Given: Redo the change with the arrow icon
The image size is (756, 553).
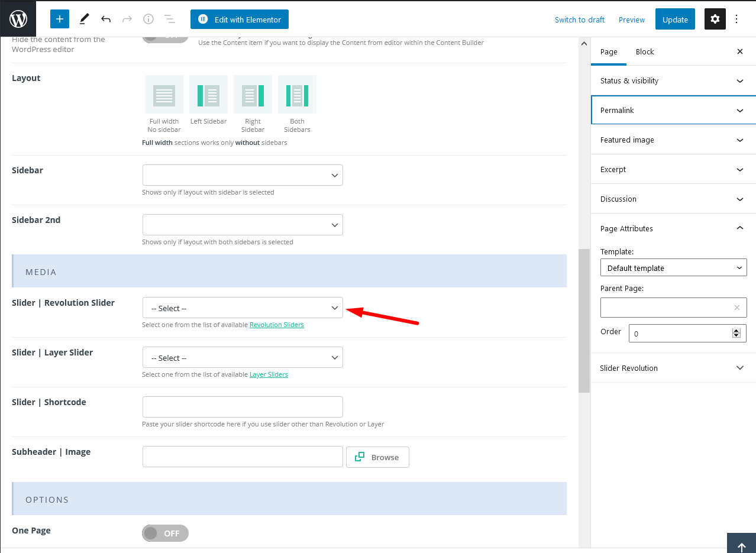Looking at the screenshot, I should click(127, 19).
